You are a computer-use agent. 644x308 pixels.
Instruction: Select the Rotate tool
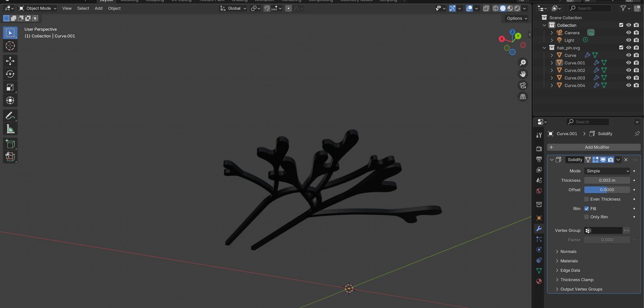(x=10, y=74)
